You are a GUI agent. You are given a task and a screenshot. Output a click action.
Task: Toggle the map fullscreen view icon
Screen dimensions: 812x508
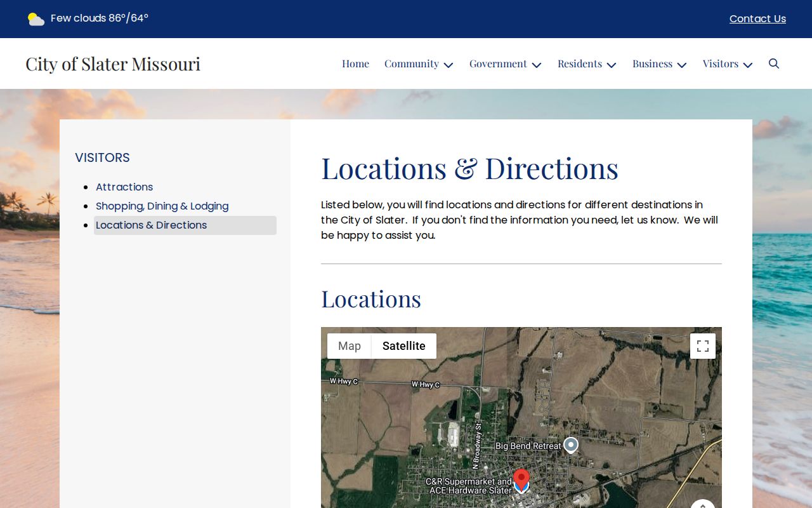pos(703,346)
